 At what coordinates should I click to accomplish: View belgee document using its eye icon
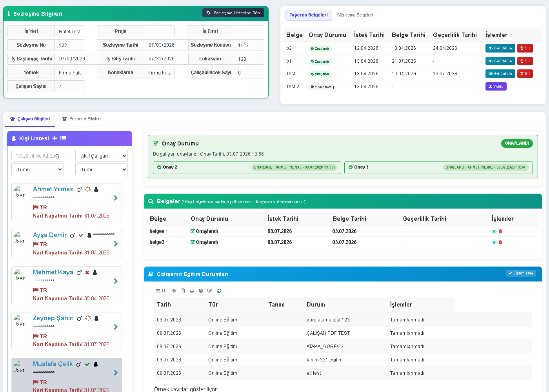point(494,231)
